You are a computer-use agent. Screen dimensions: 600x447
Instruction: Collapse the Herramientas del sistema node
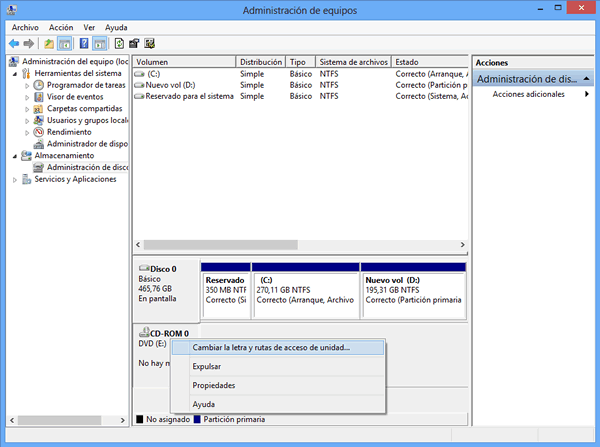click(x=15, y=73)
